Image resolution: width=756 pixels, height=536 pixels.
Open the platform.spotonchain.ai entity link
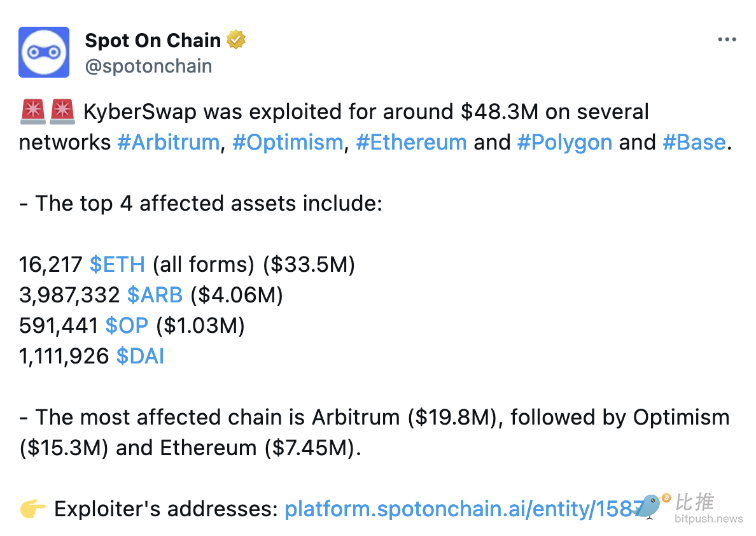click(464, 509)
